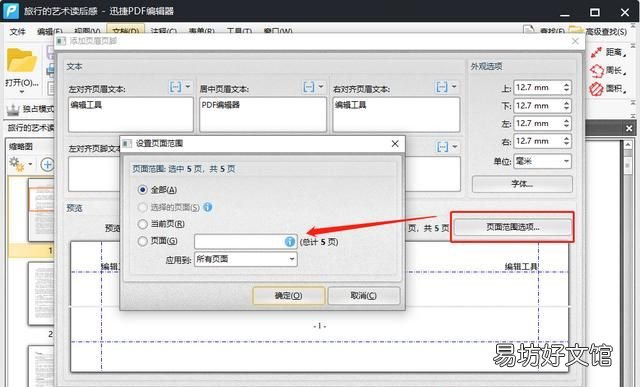Open the 注释(C) menu

pyautogui.click(x=163, y=31)
